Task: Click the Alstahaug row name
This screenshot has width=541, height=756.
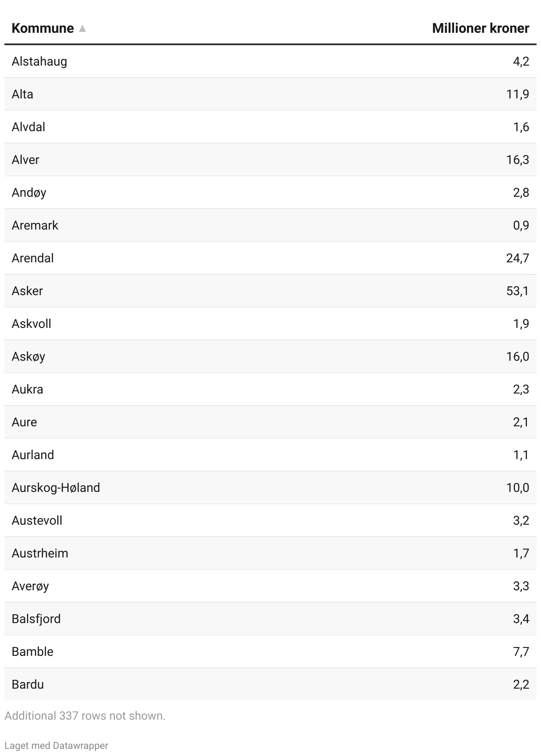Action: [x=39, y=61]
